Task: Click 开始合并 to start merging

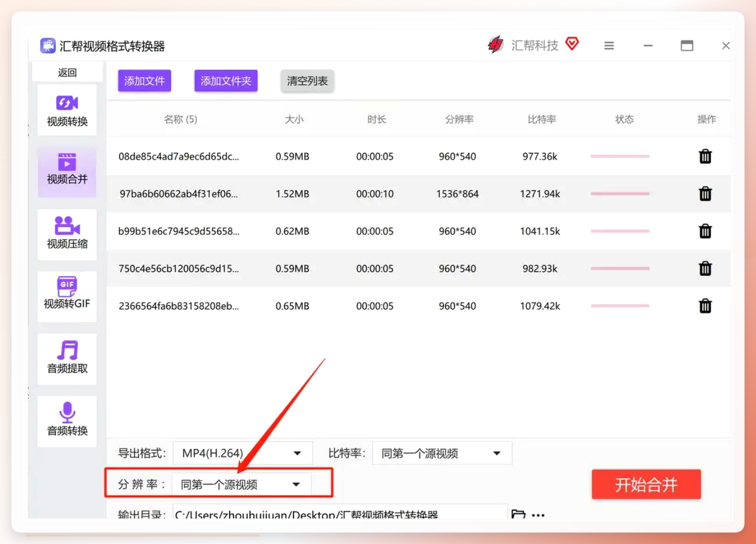Action: click(x=646, y=484)
